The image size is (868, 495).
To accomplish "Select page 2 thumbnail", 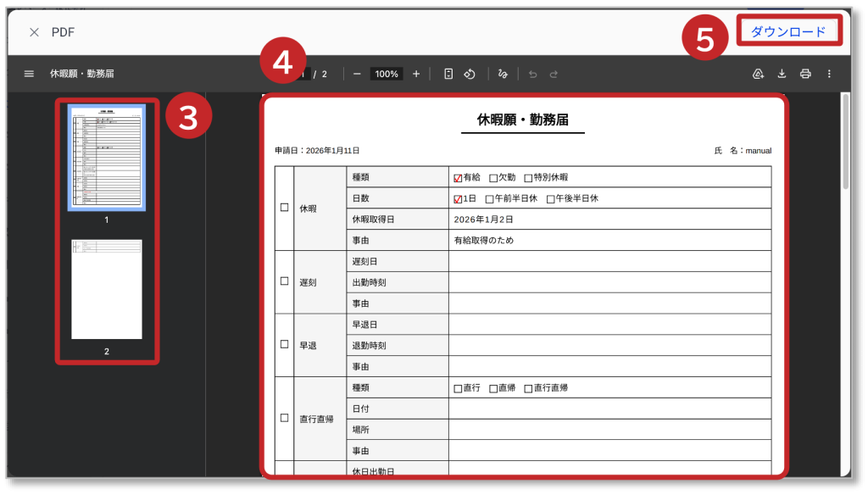I will tap(107, 289).
